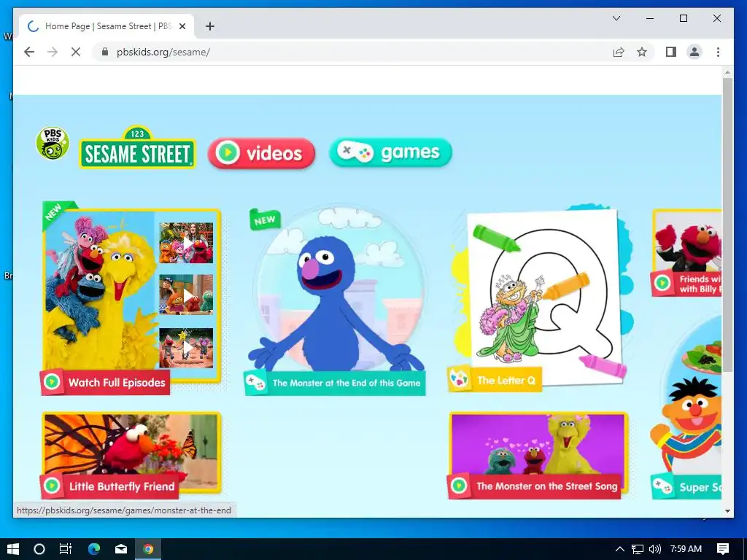Click controller icon beside Monster at the End

tap(256, 383)
